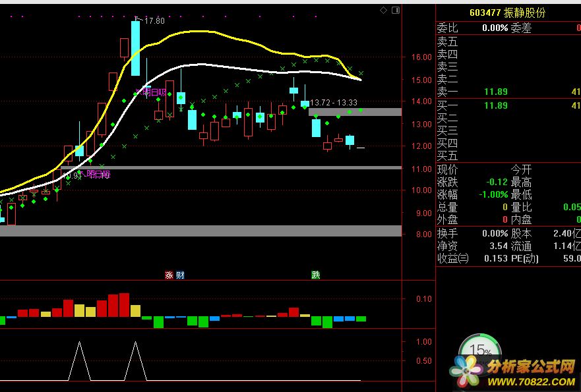Click the 买五 row label

click(448, 155)
